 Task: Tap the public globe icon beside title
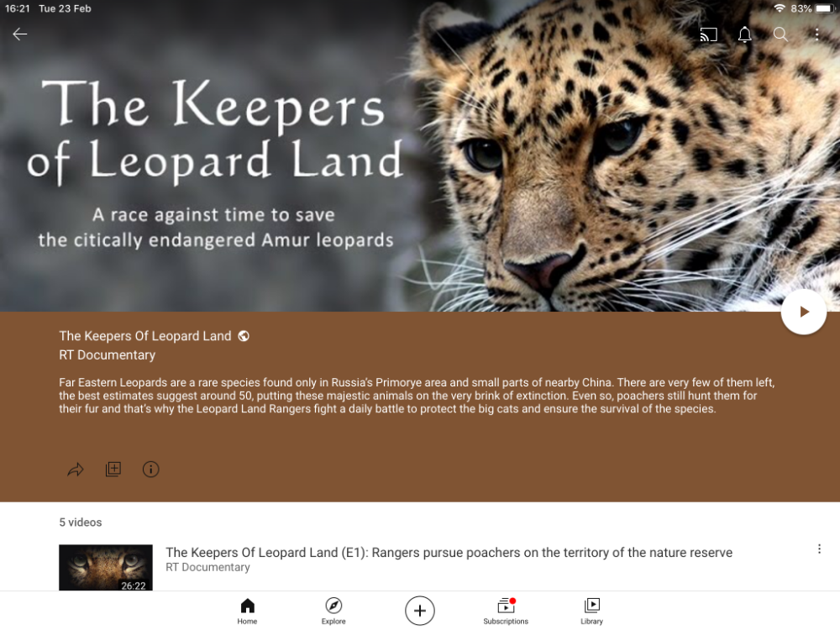tap(244, 336)
